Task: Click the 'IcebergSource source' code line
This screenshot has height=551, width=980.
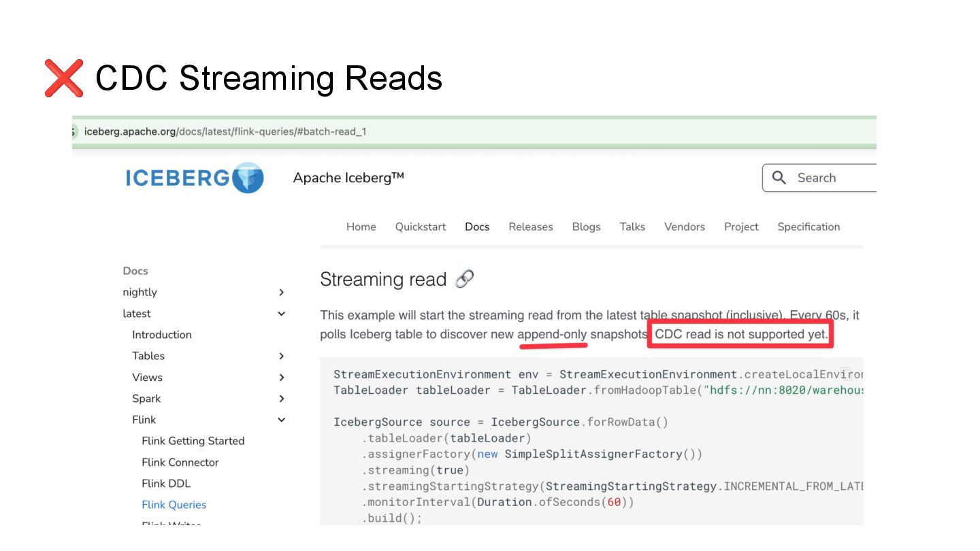Action: click(x=501, y=422)
